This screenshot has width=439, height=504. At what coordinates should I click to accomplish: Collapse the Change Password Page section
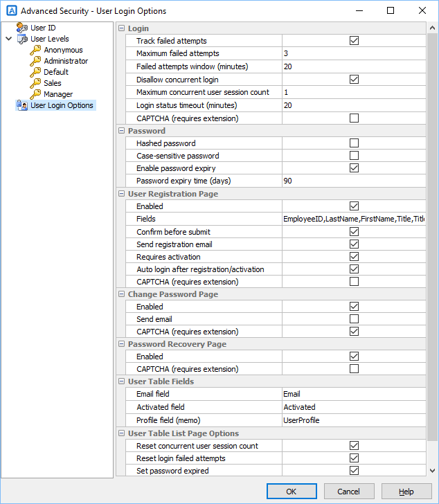click(x=121, y=294)
